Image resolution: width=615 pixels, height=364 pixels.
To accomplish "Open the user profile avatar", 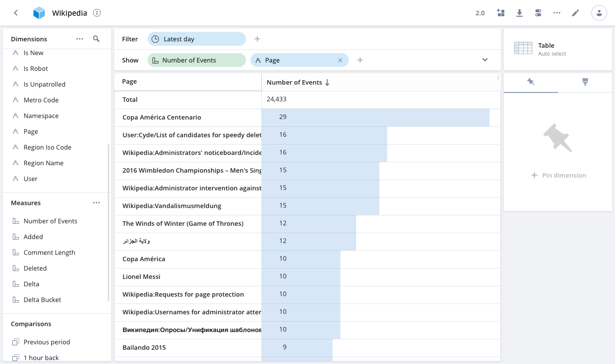I will click(599, 13).
